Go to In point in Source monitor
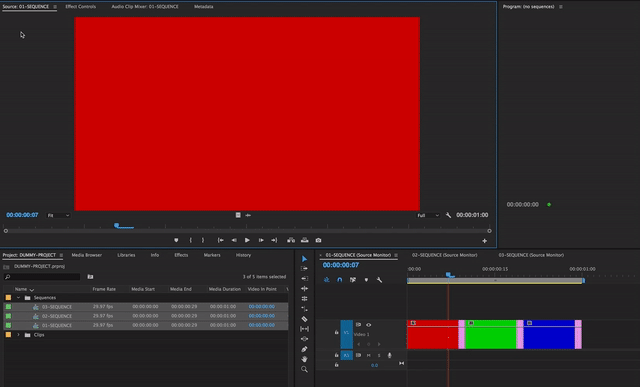Image resolution: width=640 pixels, height=387 pixels. point(220,240)
